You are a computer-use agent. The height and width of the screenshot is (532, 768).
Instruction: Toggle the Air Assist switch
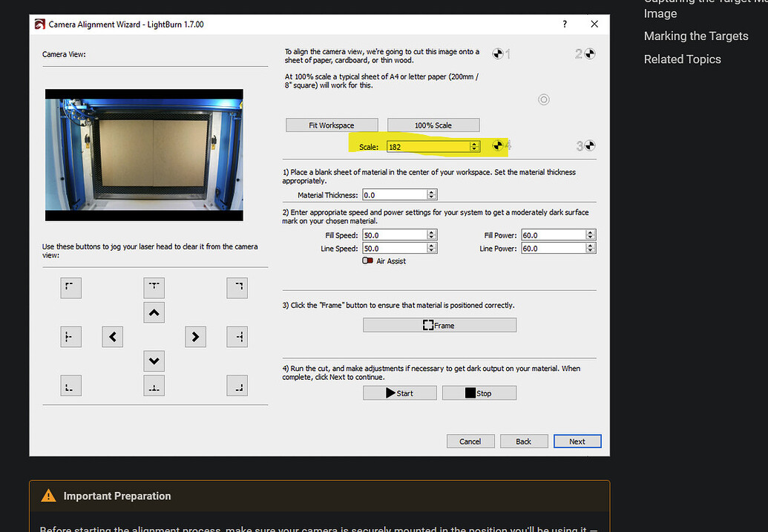tap(367, 261)
